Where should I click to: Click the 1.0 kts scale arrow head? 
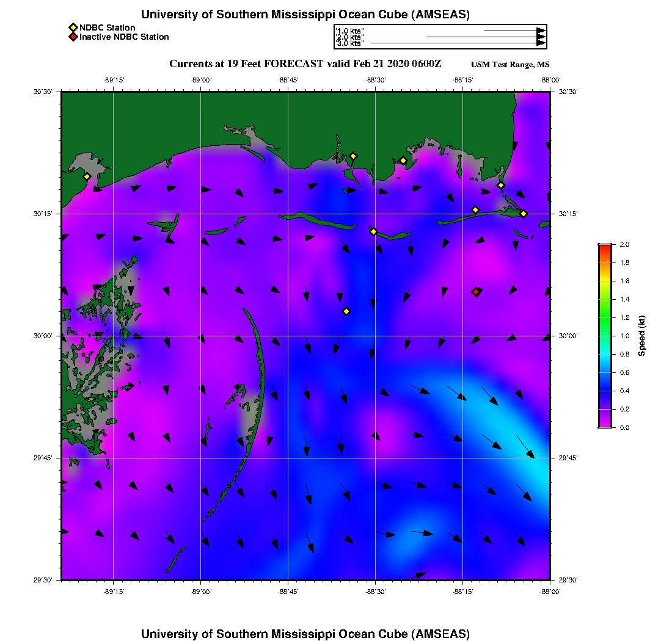click(541, 31)
